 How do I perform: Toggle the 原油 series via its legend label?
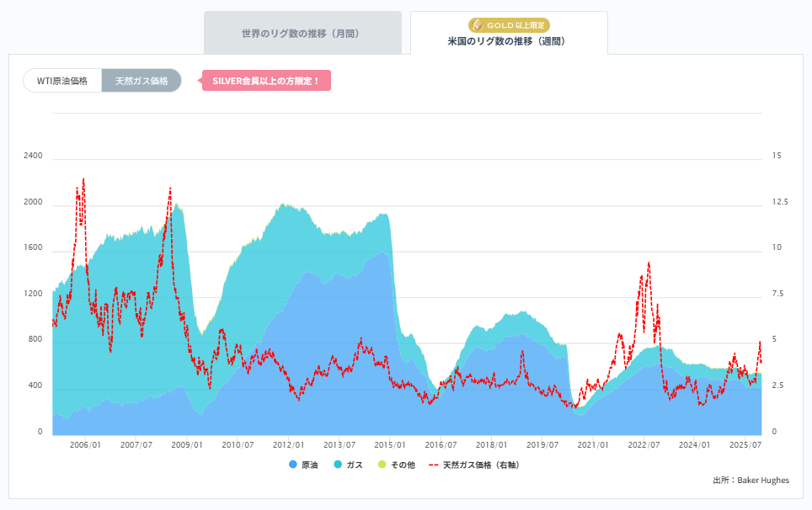click(308, 464)
